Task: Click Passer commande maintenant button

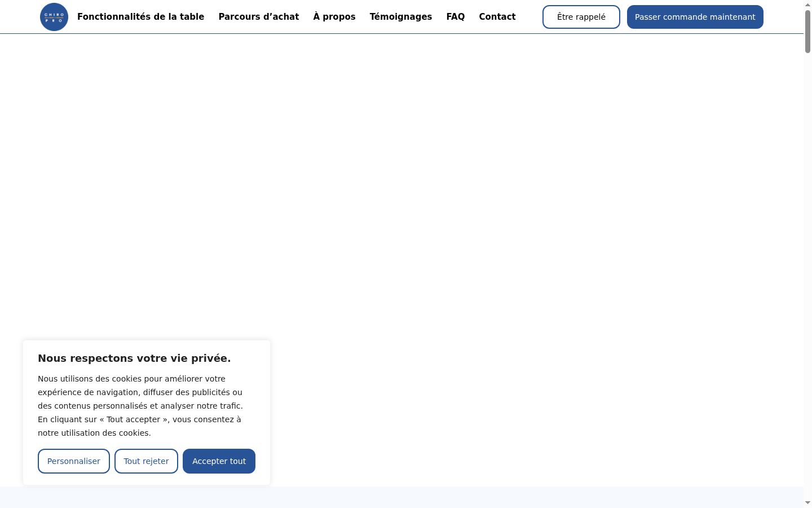Action: 695,17
